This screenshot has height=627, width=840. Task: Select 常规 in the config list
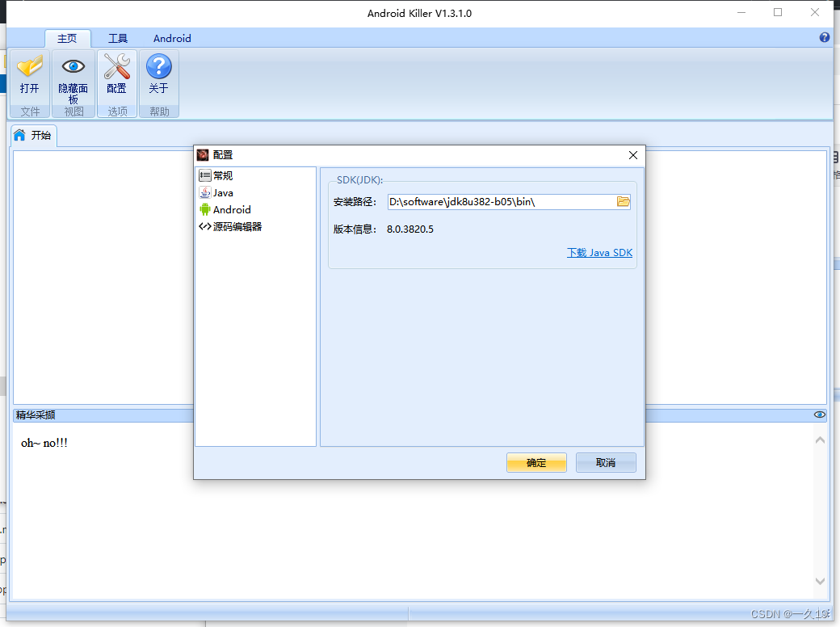216,175
